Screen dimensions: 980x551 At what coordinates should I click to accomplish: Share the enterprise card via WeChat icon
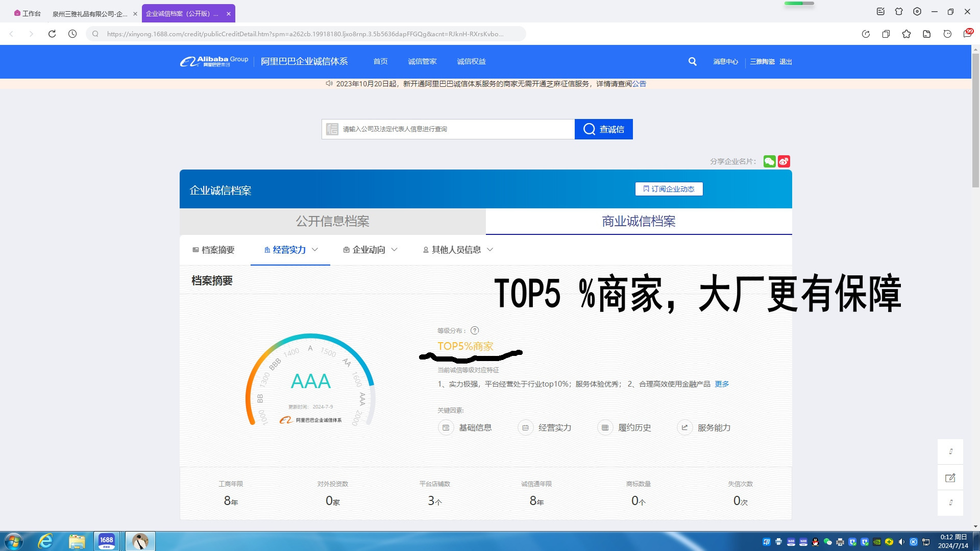(x=769, y=161)
